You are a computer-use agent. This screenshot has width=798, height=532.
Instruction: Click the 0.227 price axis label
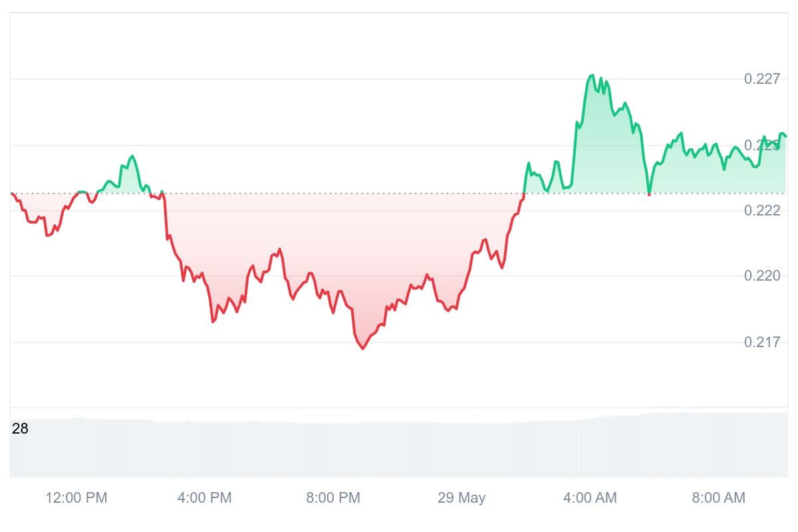click(x=761, y=79)
